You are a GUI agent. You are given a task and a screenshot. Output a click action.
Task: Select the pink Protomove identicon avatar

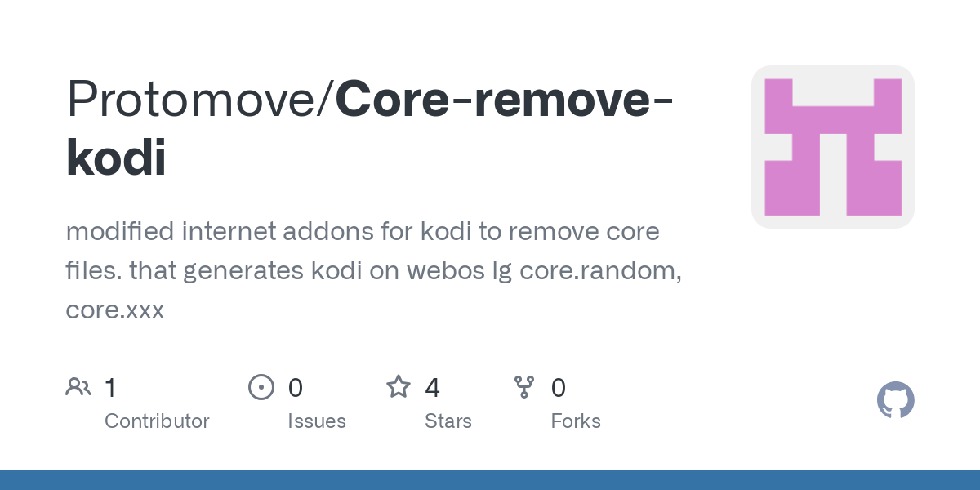tap(833, 147)
